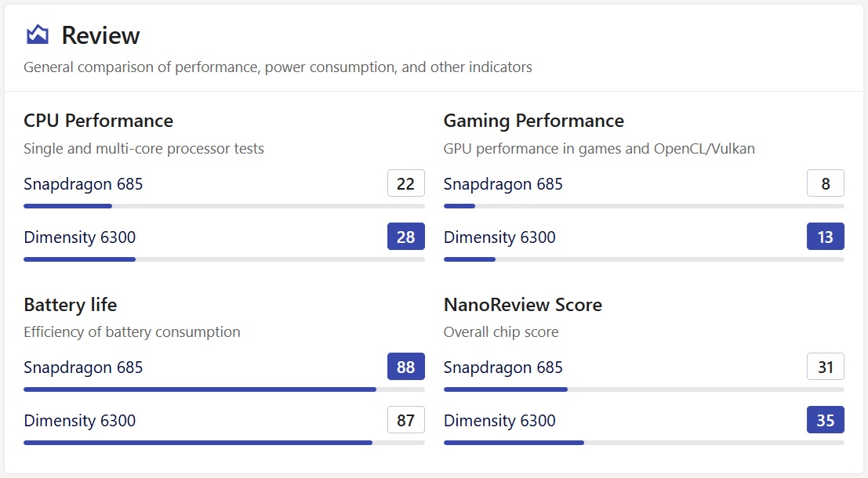Viewport: 868px width, 478px height.
Task: Click the highlighted gaming score badge 13
Action: pos(825,237)
